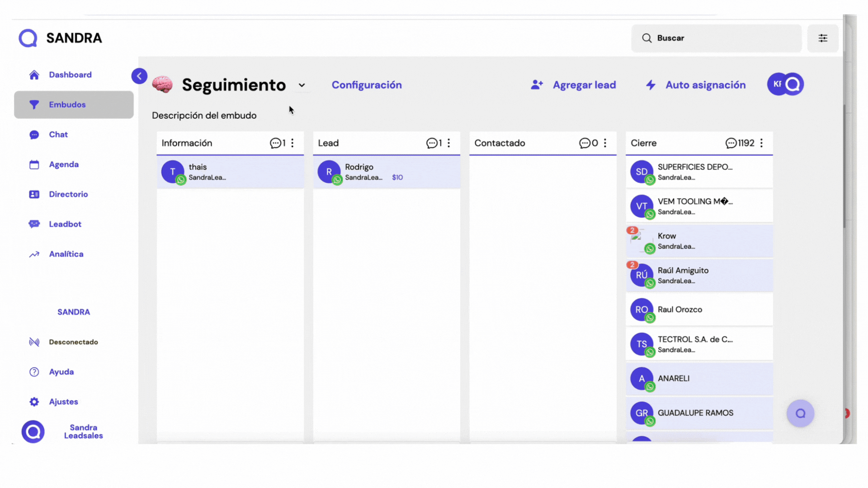This screenshot has height=488, width=868.
Task: Open the Ayuda question mark icon
Action: [34, 372]
